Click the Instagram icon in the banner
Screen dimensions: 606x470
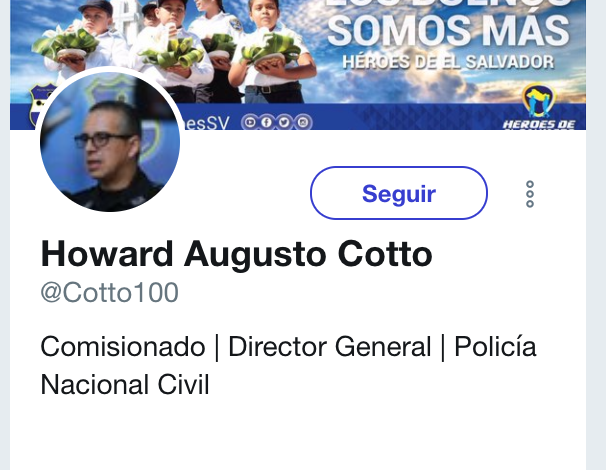point(303,123)
